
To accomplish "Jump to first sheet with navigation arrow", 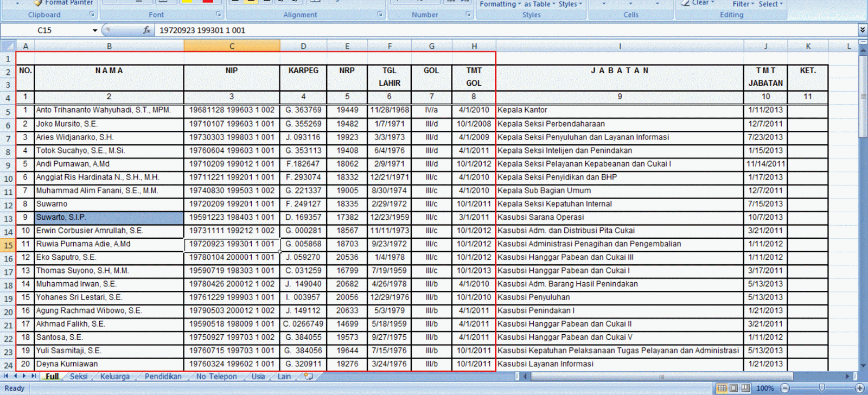I will click(7, 376).
